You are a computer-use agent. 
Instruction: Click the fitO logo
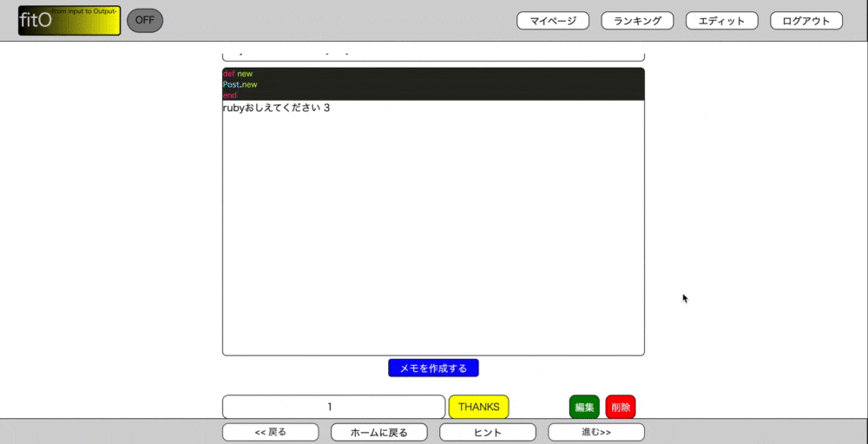(69, 21)
